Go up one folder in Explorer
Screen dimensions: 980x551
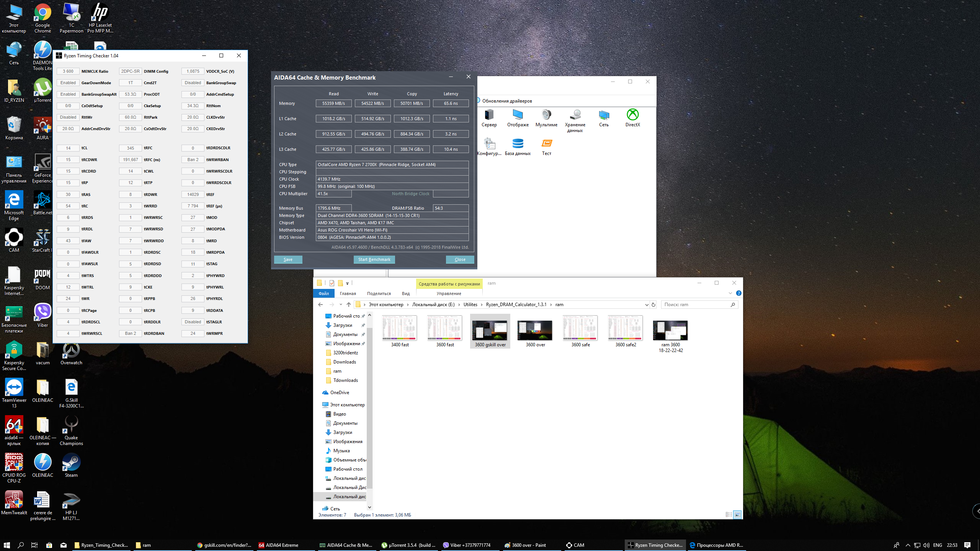(x=348, y=305)
